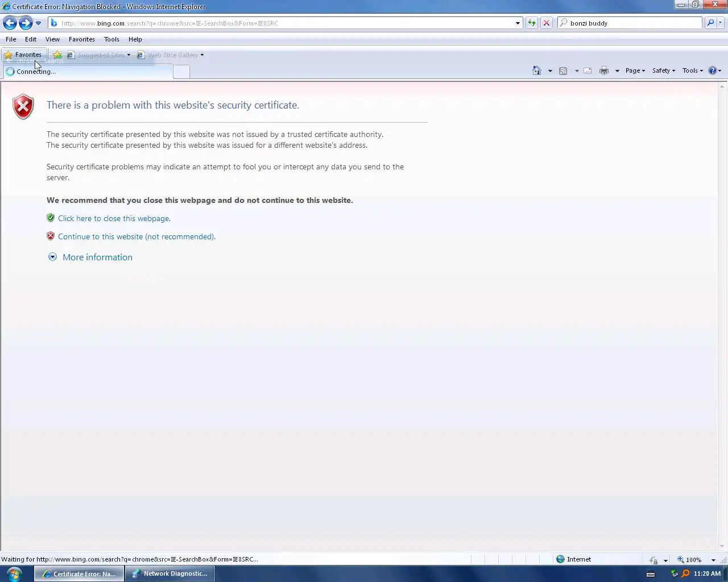Image resolution: width=728 pixels, height=582 pixels.
Task: Open the Home button dropdown arrow
Action: 550,71
